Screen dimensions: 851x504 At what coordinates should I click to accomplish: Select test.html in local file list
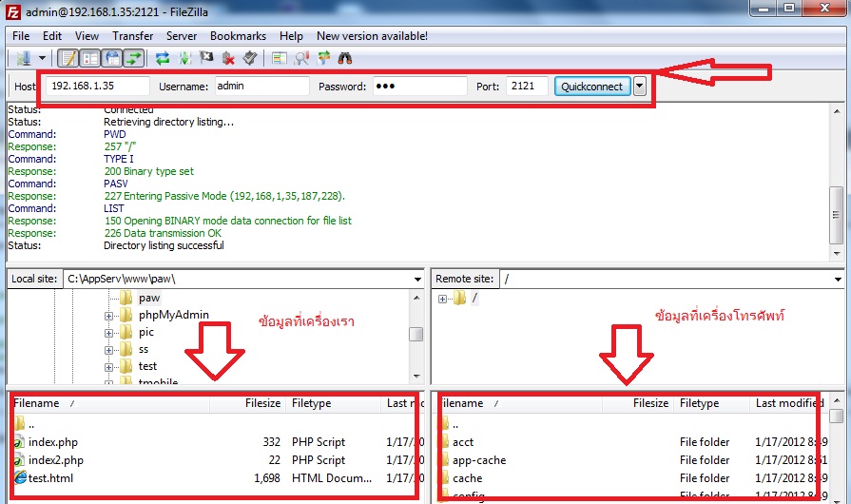50,478
